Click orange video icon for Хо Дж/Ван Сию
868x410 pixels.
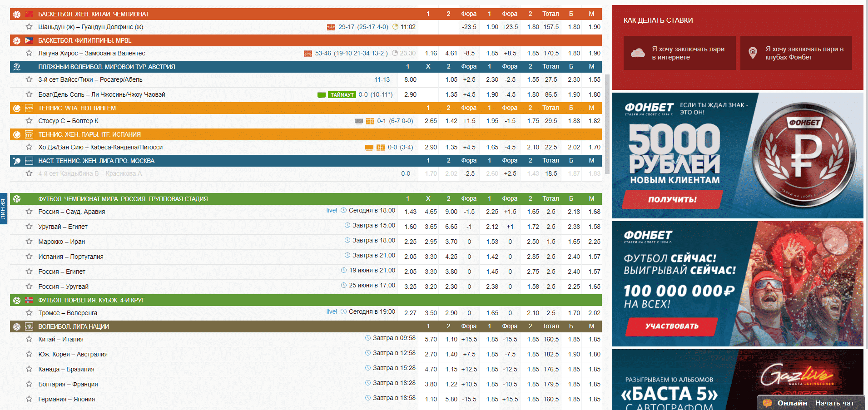point(369,148)
